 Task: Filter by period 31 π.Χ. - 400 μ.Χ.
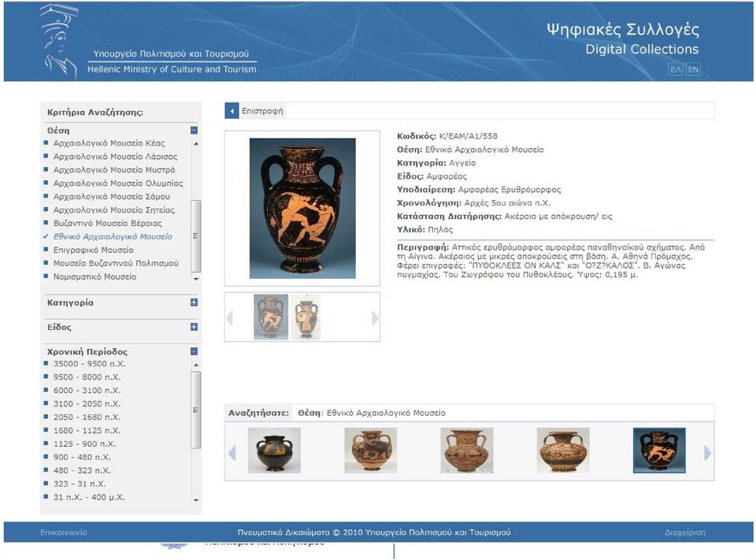point(89,497)
